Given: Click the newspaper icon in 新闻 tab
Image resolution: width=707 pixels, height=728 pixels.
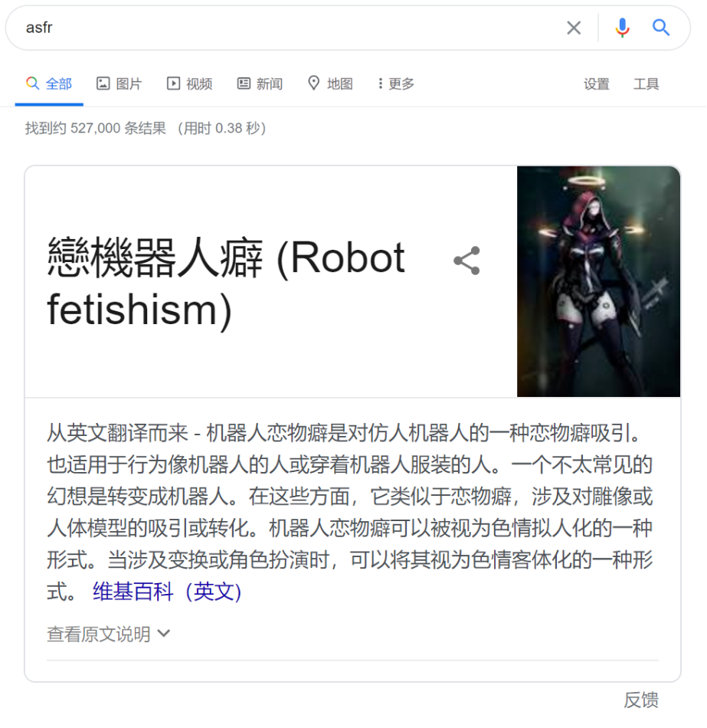Looking at the screenshot, I should (x=244, y=84).
